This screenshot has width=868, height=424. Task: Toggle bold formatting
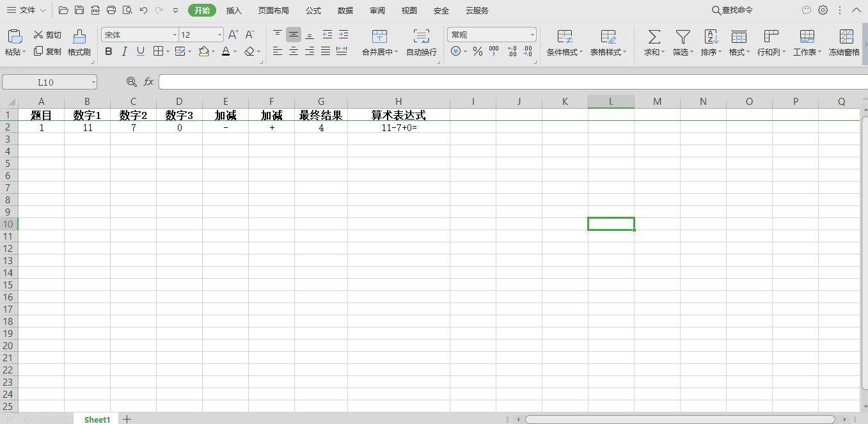pos(108,51)
